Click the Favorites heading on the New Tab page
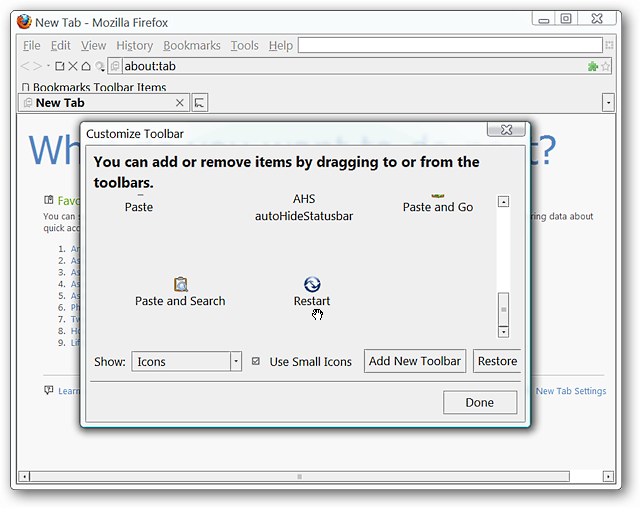Image resolution: width=640 pixels, height=508 pixels. click(69, 200)
